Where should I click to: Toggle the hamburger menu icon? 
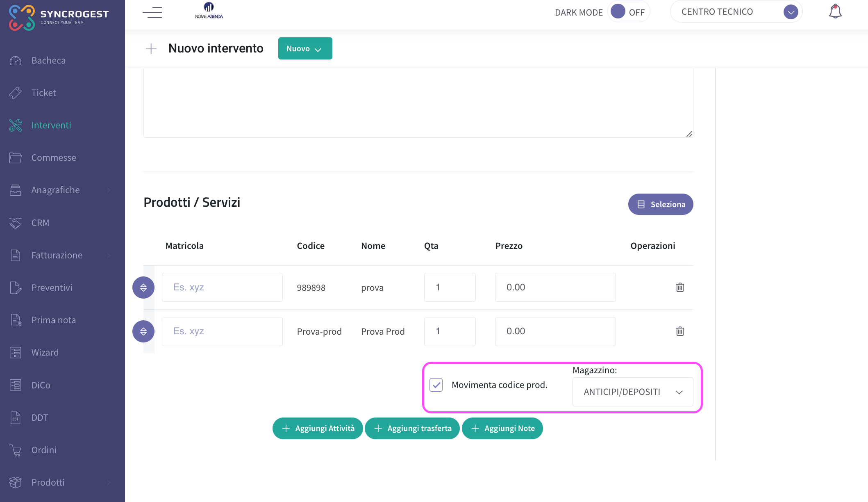(x=152, y=12)
